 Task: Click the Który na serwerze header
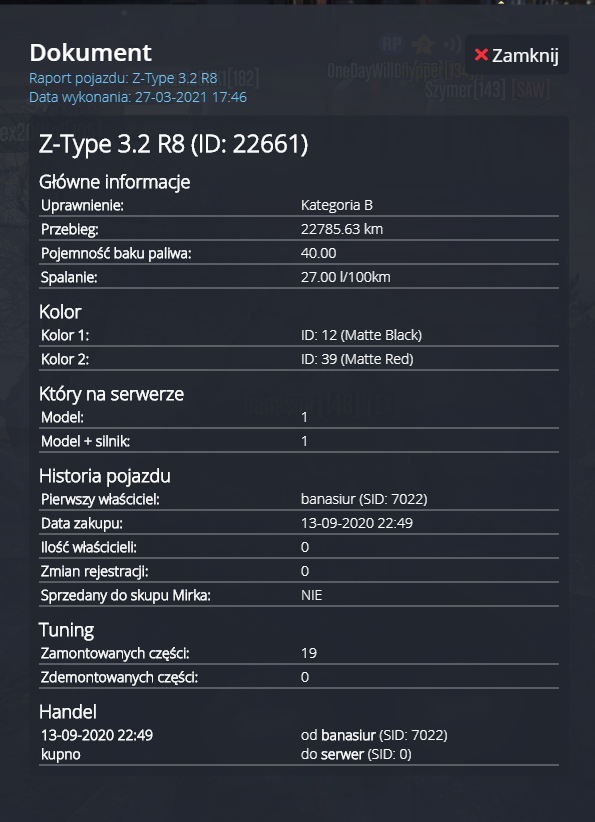(x=111, y=394)
